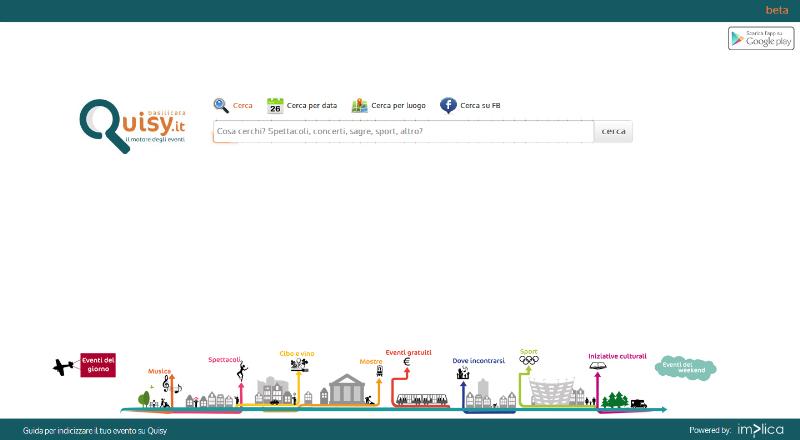Open the Musica category label
Image resolution: width=800 pixels, height=440 pixels.
(x=159, y=371)
